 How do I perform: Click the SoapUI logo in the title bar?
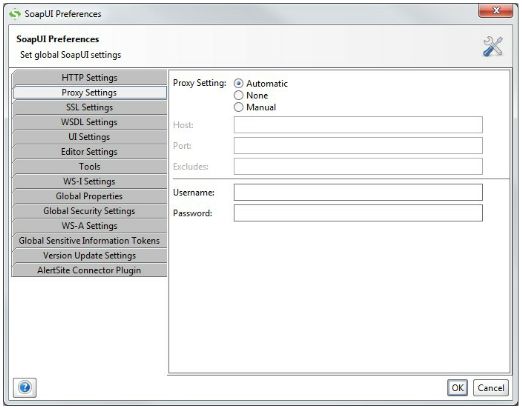(15, 14)
